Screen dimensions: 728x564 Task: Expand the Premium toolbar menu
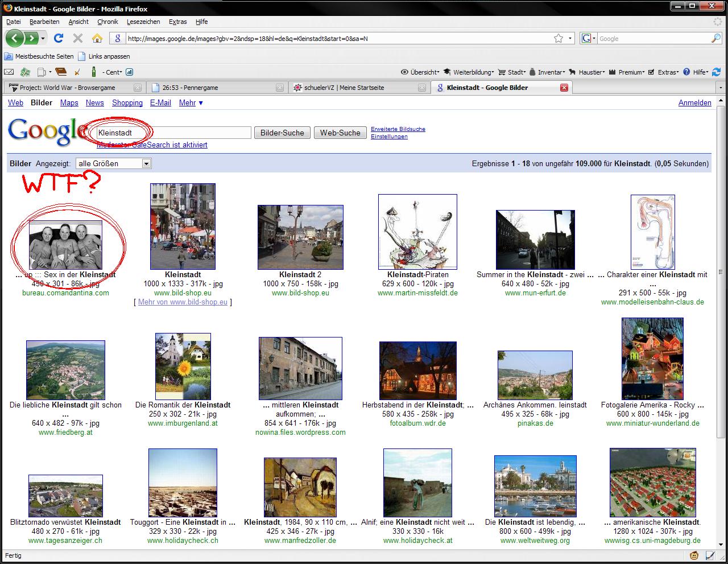(x=626, y=72)
